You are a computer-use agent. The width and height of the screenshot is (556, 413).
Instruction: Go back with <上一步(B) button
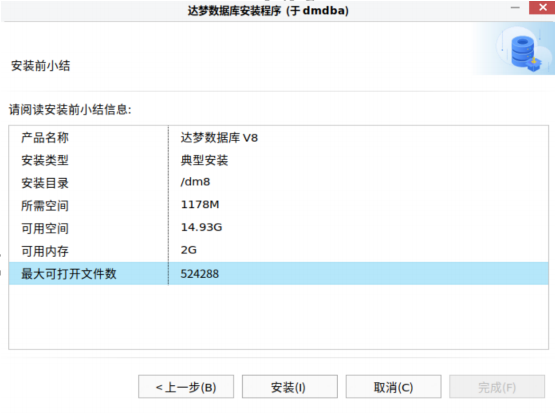186,387
